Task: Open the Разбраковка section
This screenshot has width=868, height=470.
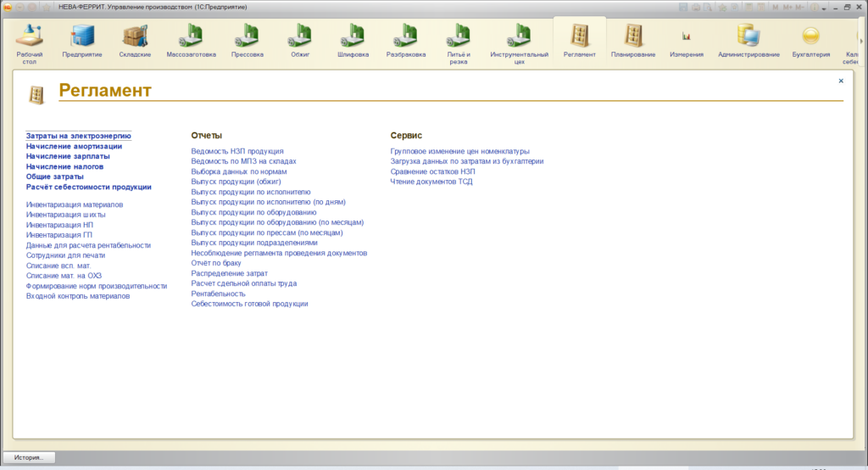Action: (x=406, y=41)
